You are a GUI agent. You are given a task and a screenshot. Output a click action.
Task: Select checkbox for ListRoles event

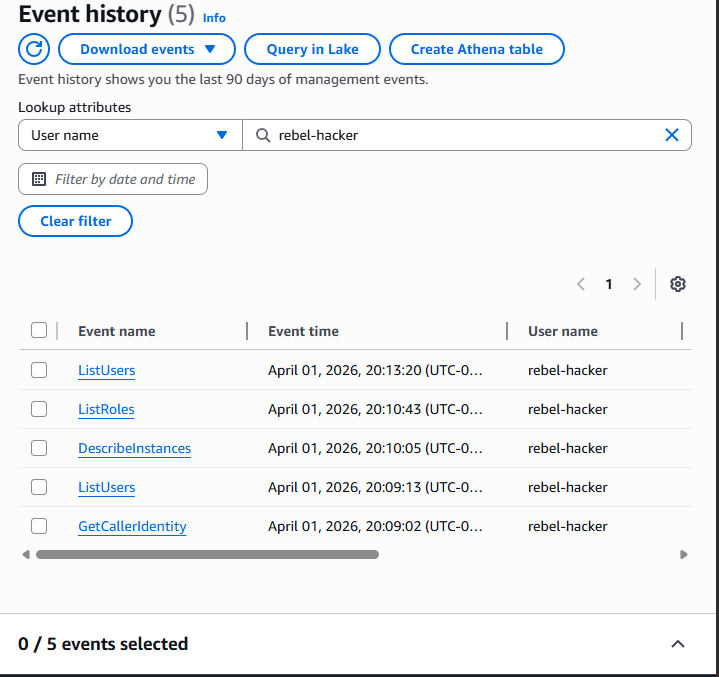39,409
